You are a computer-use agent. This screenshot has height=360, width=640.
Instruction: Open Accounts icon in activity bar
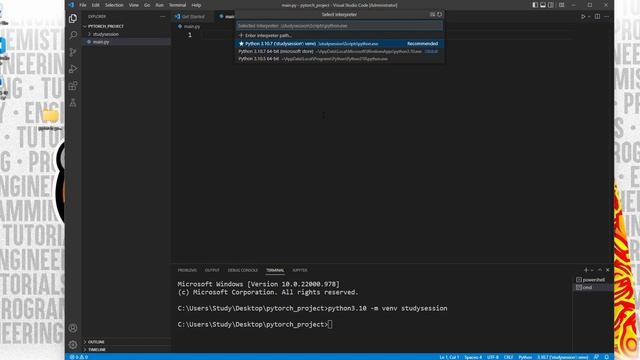point(73,328)
